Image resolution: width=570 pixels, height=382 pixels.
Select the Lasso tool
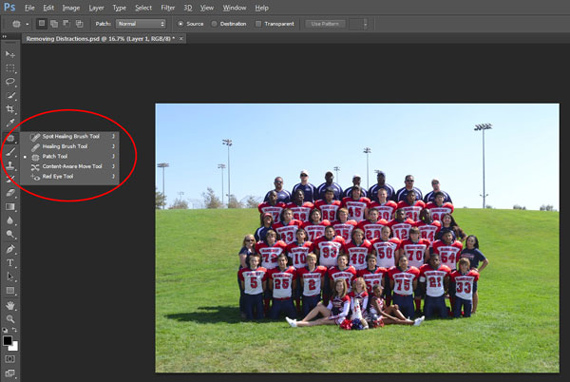[10, 81]
